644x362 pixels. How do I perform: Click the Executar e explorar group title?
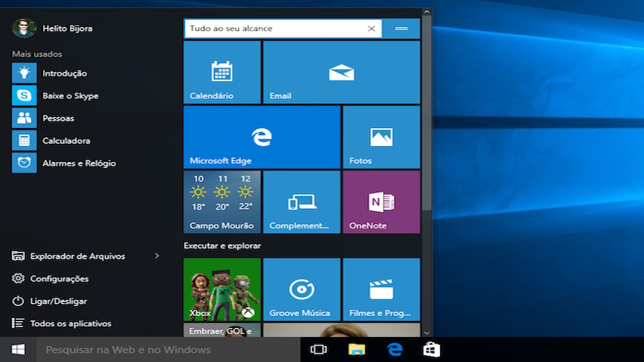tap(222, 246)
